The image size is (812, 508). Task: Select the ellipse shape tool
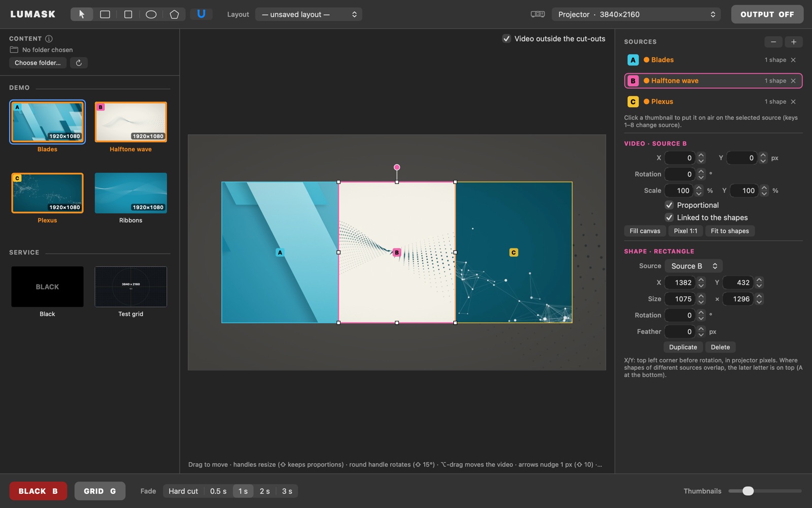[151, 14]
